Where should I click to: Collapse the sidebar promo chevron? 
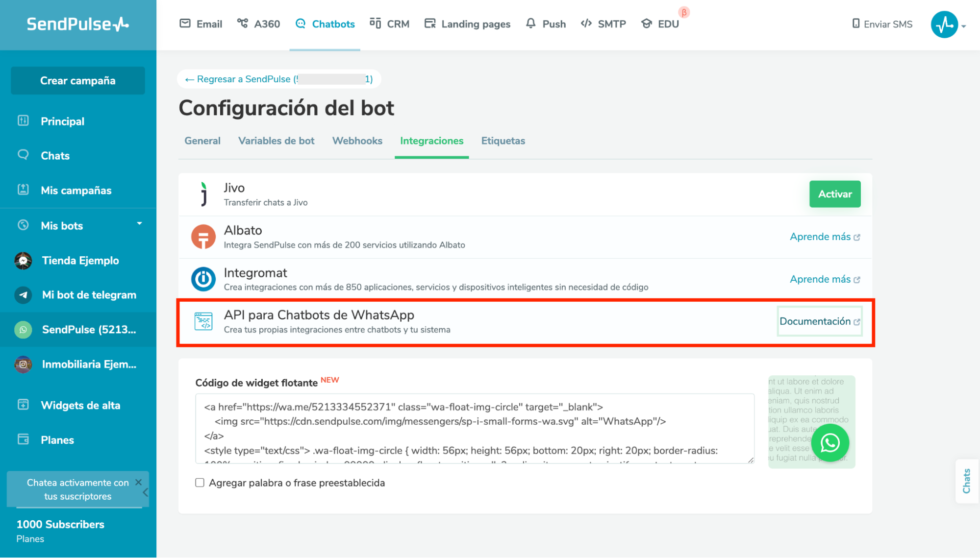tap(146, 492)
